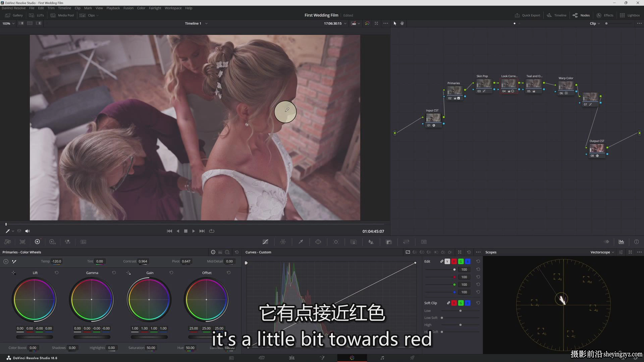Toggle the Nodes editor panel

coord(581,15)
